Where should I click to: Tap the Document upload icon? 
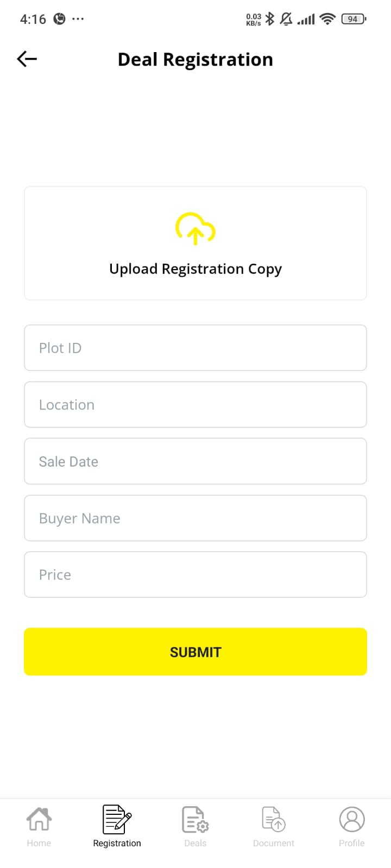274,819
